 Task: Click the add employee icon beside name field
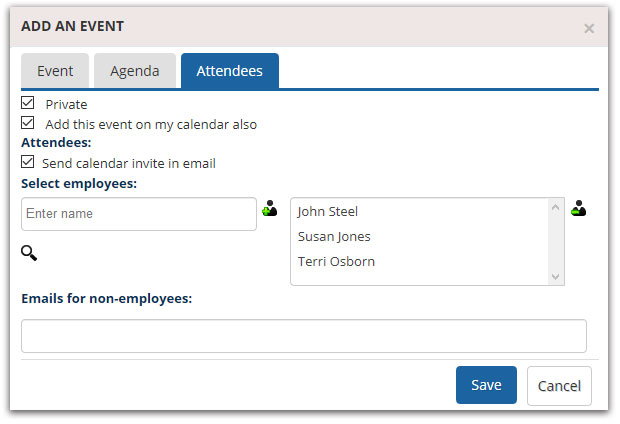tap(270, 208)
